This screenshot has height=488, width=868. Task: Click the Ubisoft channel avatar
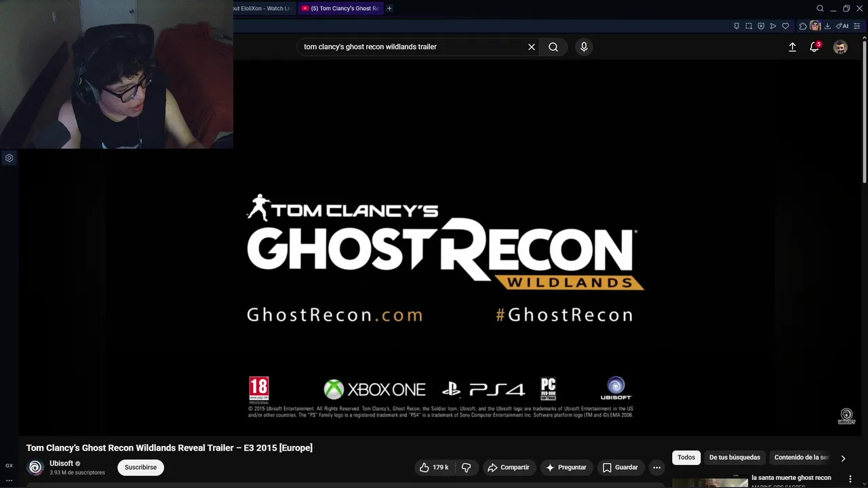point(35,467)
